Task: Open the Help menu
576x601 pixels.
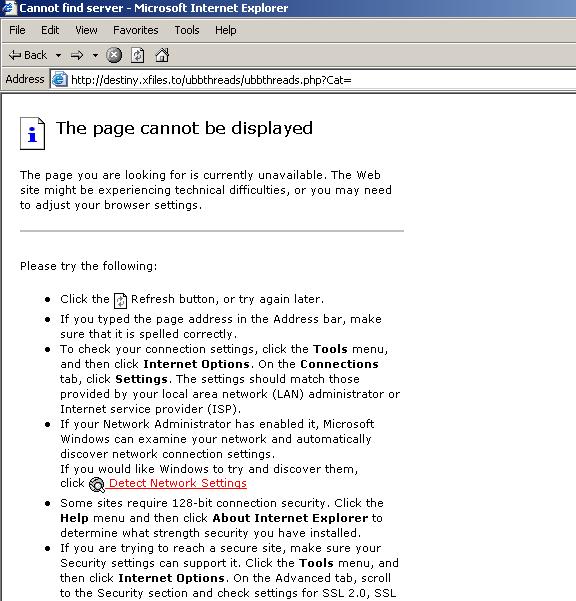Action: click(x=225, y=30)
